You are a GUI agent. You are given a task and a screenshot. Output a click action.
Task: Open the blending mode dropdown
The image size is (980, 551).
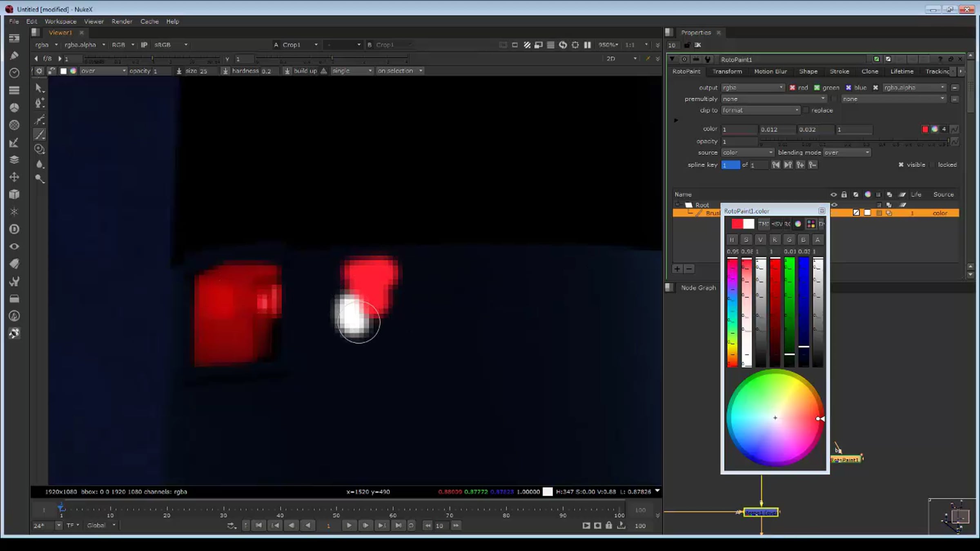pyautogui.click(x=846, y=152)
